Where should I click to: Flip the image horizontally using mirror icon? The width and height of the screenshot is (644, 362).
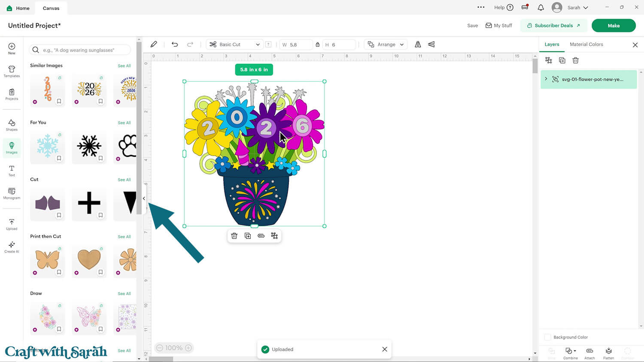coord(418,45)
